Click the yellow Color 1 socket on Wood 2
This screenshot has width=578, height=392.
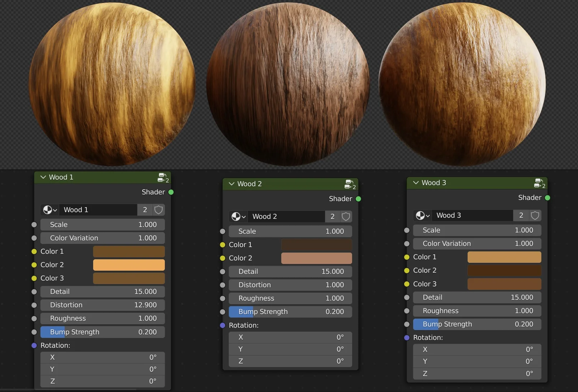(x=222, y=245)
